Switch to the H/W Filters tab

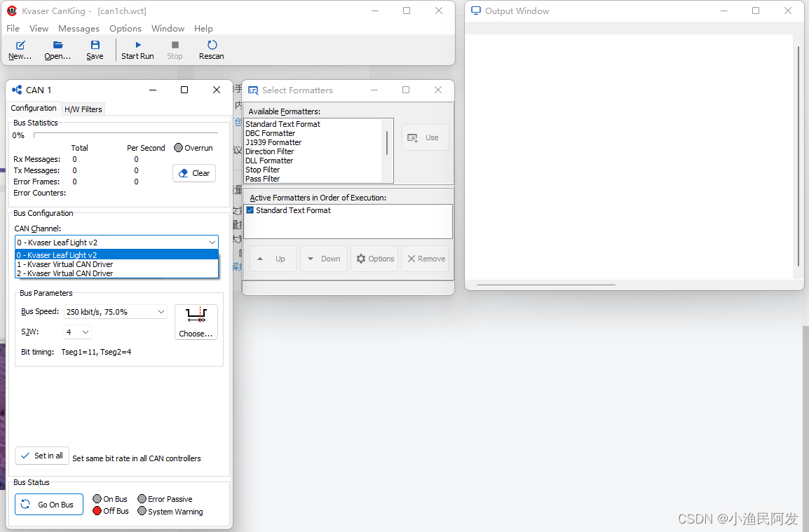(x=83, y=109)
